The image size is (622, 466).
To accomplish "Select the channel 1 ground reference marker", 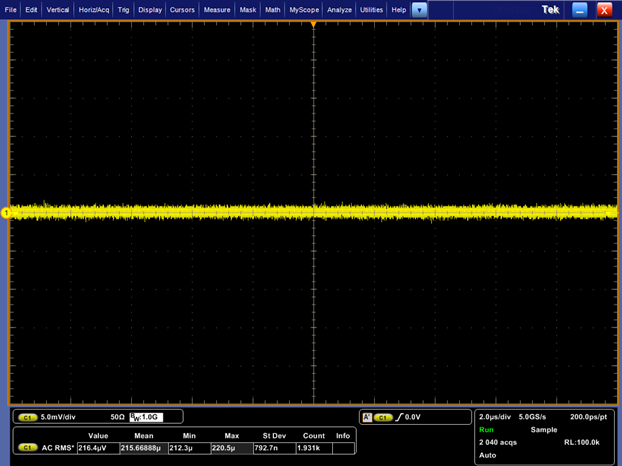I will tap(6, 213).
